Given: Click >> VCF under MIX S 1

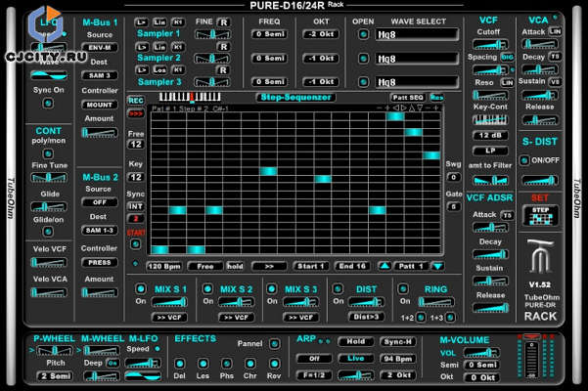Looking at the screenshot, I should [x=169, y=318].
